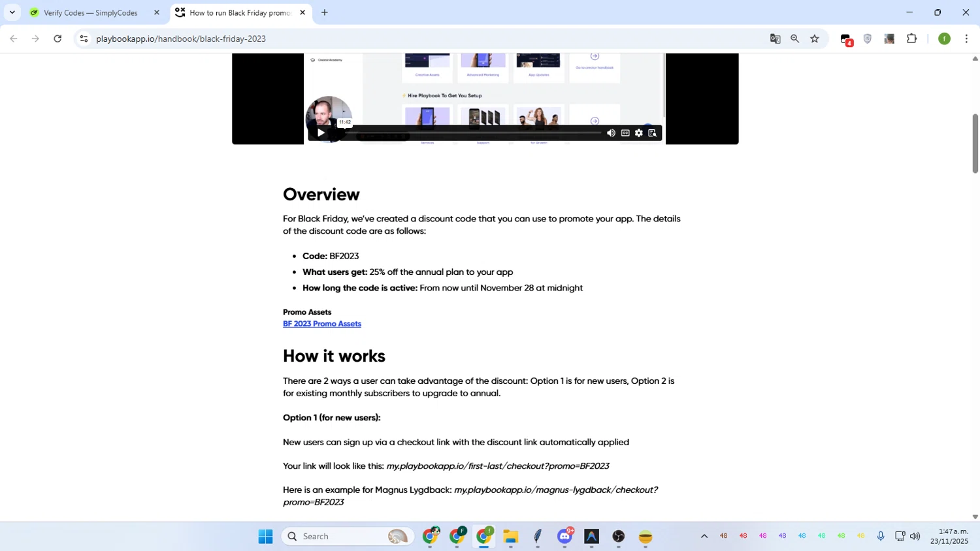Click the video transcript icon beside settings gear
This screenshot has width=980, height=551.
(652, 133)
